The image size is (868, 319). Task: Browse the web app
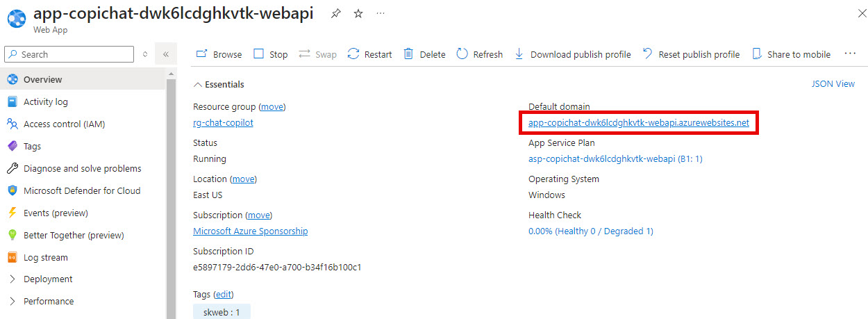[219, 54]
